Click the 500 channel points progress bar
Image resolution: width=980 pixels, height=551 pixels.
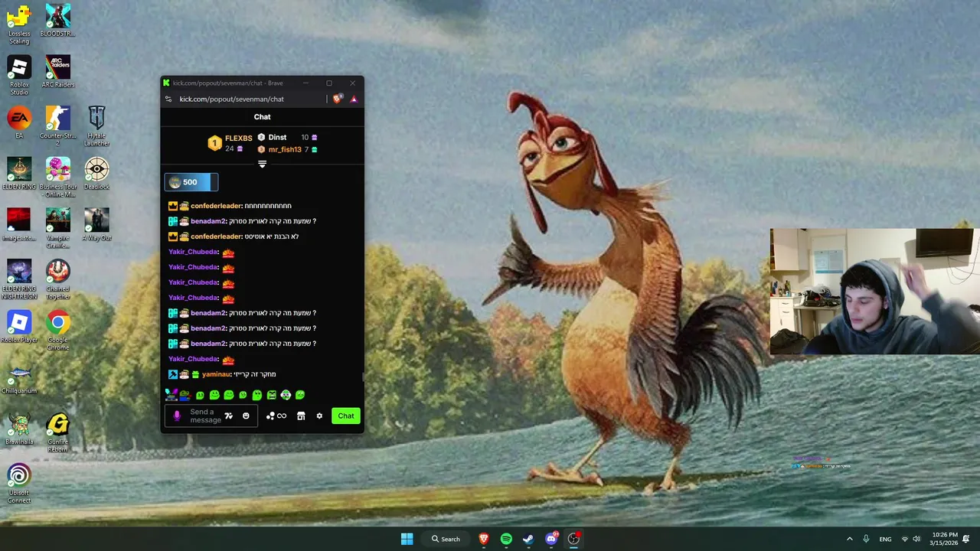tap(191, 182)
